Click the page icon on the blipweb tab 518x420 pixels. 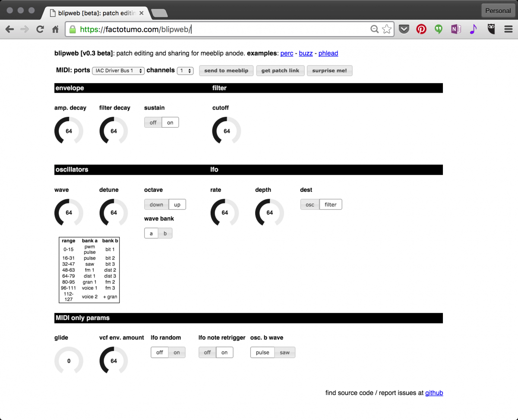(x=53, y=13)
